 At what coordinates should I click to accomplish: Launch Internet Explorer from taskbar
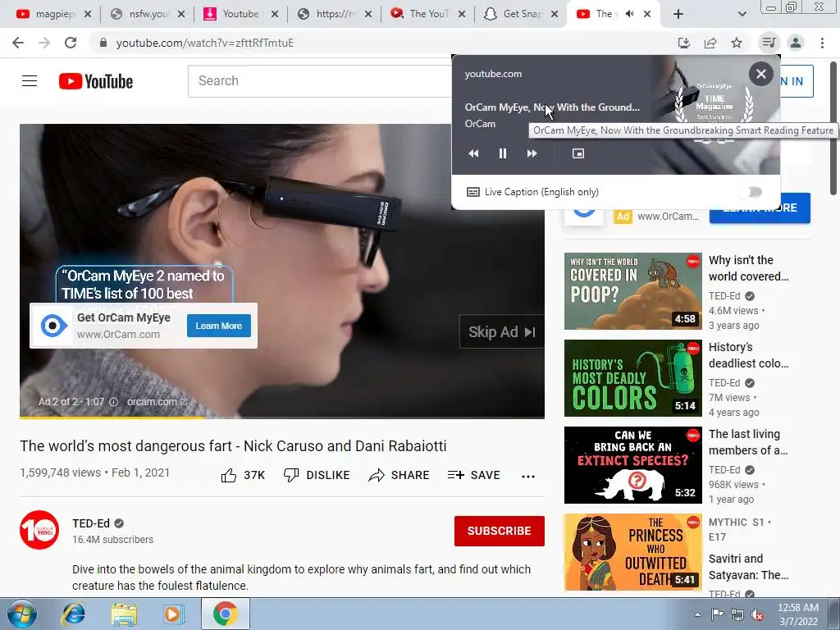[x=73, y=614]
